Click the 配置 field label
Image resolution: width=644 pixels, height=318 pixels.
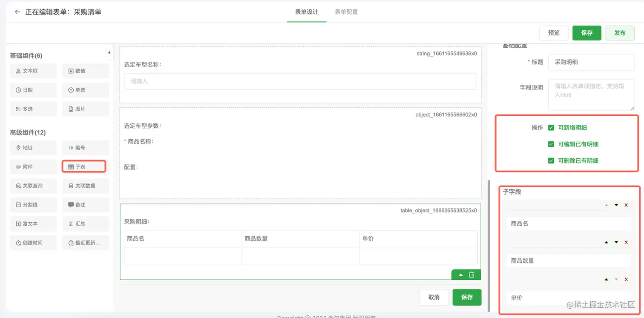tap(131, 167)
